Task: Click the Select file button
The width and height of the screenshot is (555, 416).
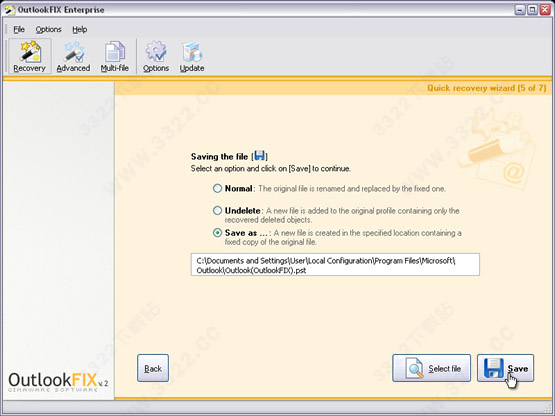Action: 431,368
